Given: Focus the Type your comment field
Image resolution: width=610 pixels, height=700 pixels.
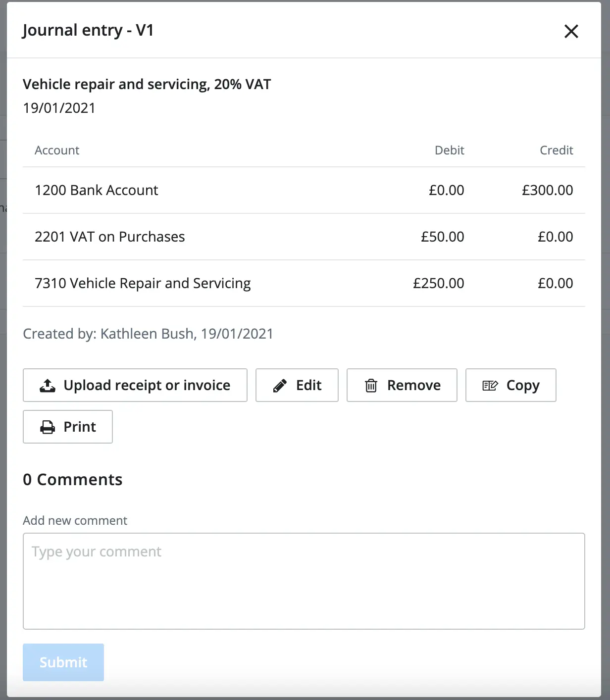Looking at the screenshot, I should click(x=304, y=581).
